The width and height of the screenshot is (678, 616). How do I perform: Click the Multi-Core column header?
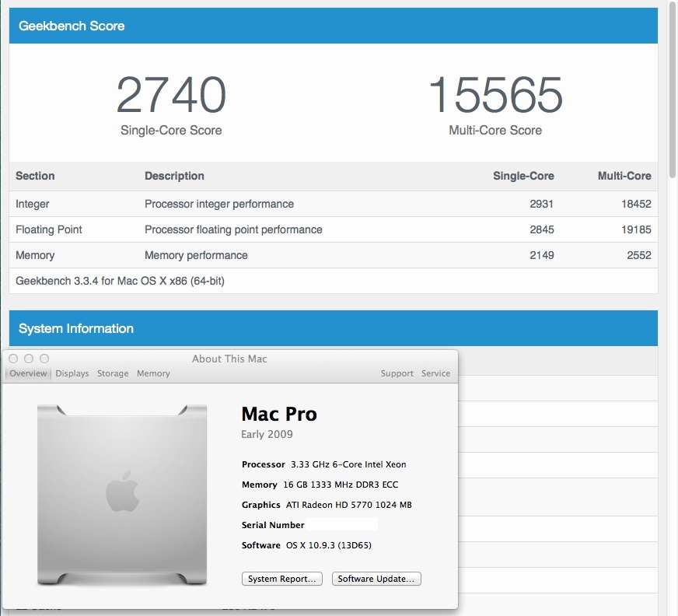point(624,176)
